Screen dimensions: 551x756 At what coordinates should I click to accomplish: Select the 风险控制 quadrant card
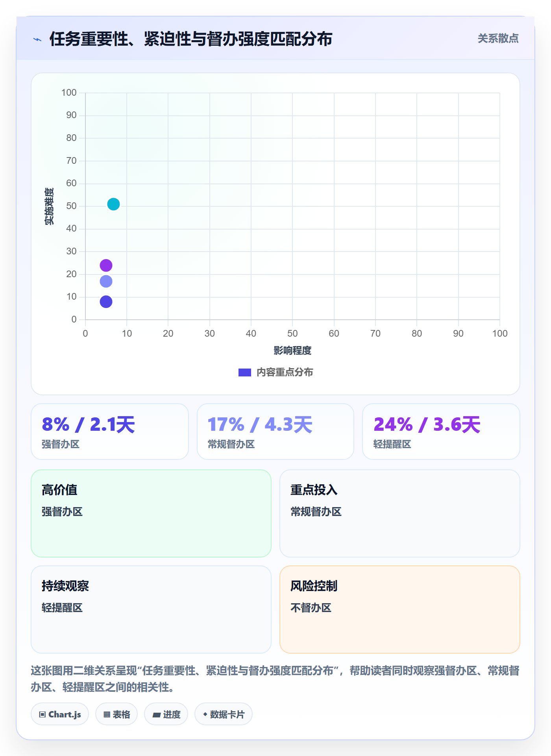click(x=400, y=610)
